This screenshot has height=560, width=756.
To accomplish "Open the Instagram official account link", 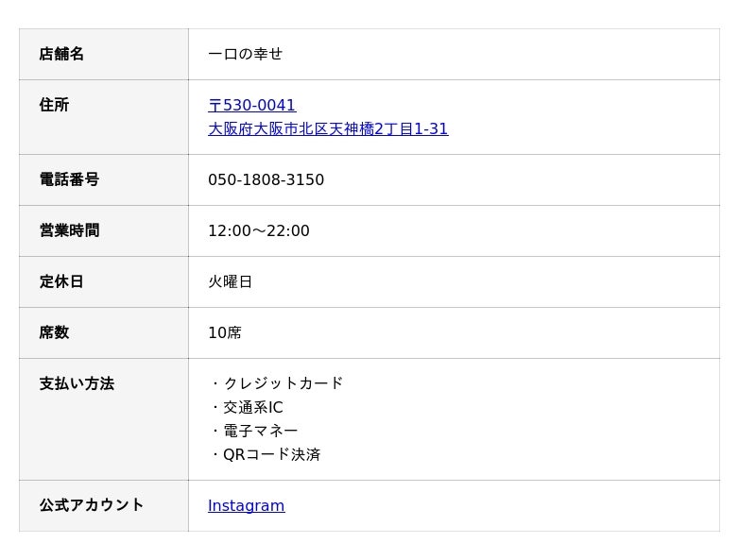I will pyautogui.click(x=246, y=506).
